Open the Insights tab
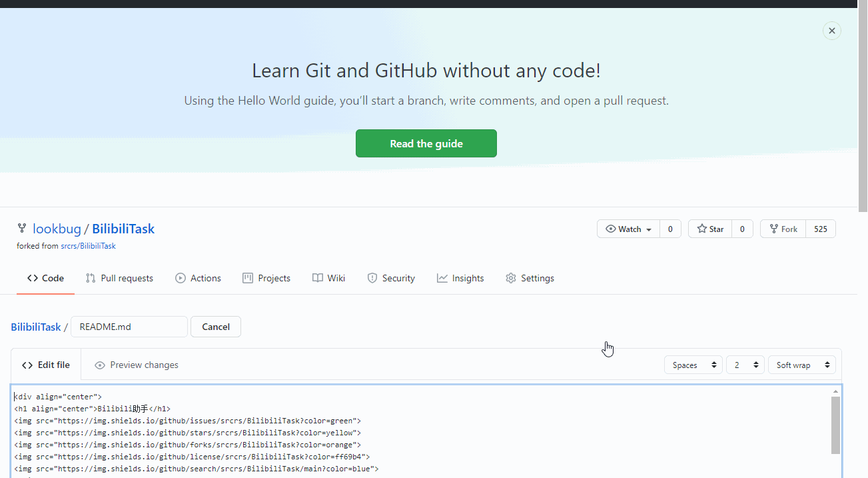The image size is (868, 478). click(460, 278)
